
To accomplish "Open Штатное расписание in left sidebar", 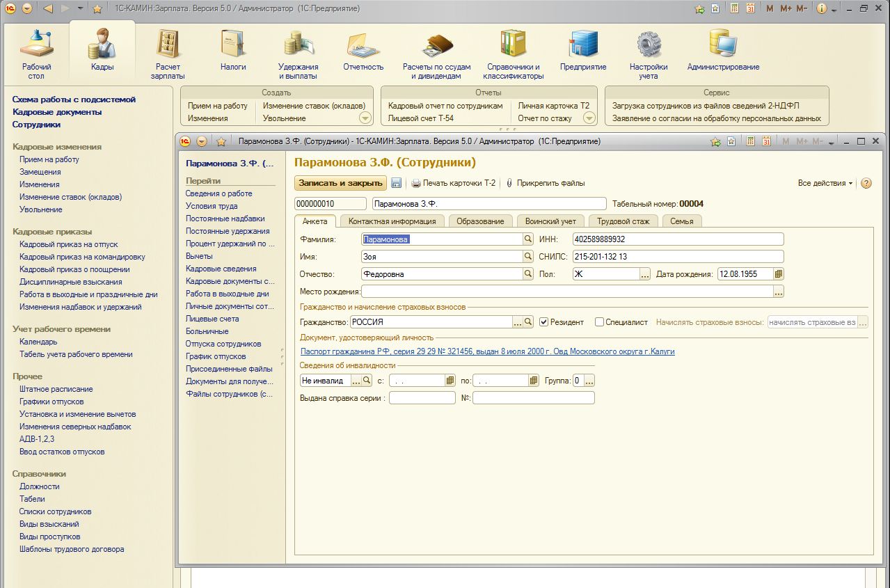I will (56, 389).
